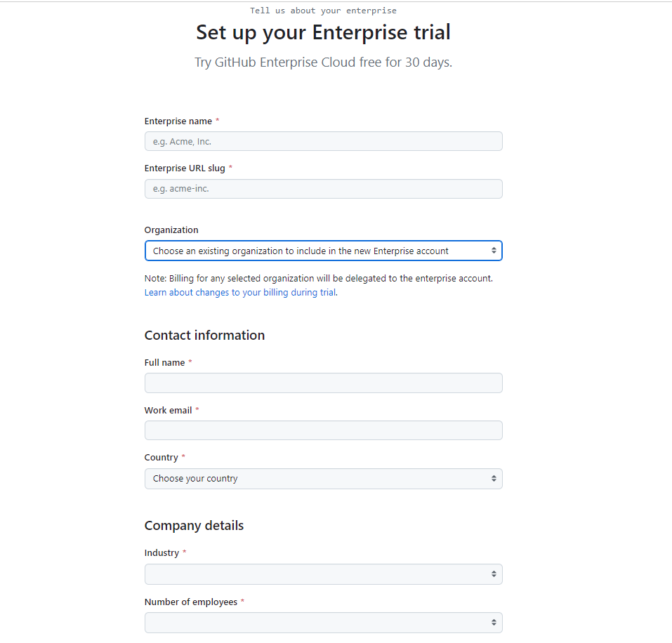Click the 'Country' field label
The height and width of the screenshot is (643, 672).
pyautogui.click(x=161, y=458)
